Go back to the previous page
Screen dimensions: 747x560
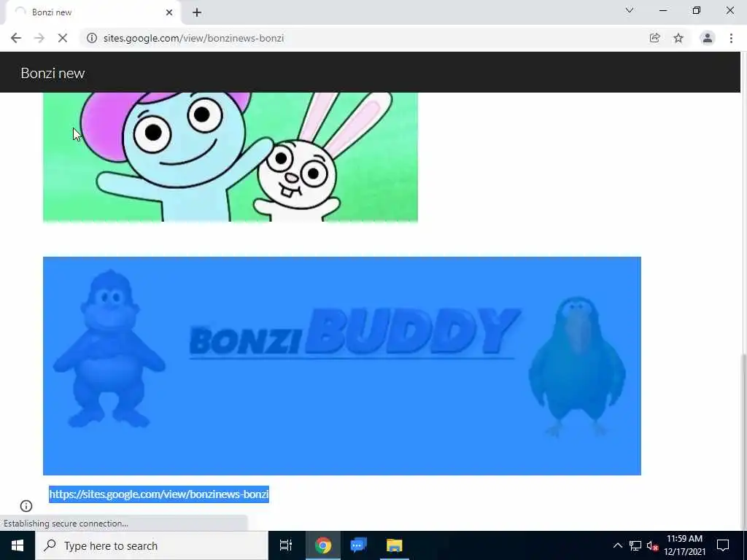pos(16,38)
